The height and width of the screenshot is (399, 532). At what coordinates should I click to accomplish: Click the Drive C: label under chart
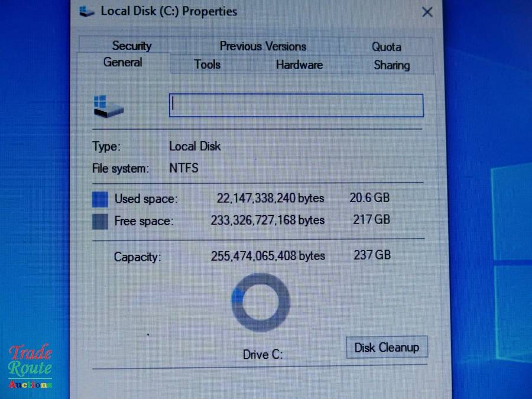pos(262,355)
